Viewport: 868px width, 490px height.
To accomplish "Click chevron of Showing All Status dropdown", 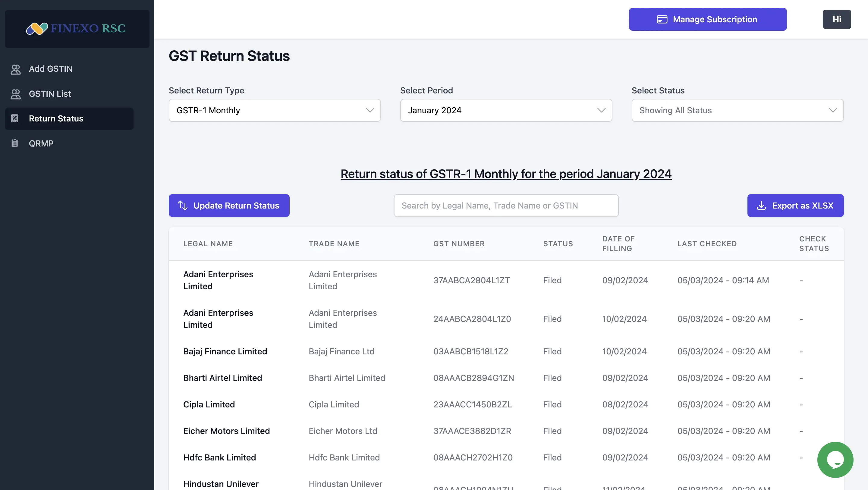I will [x=833, y=111].
